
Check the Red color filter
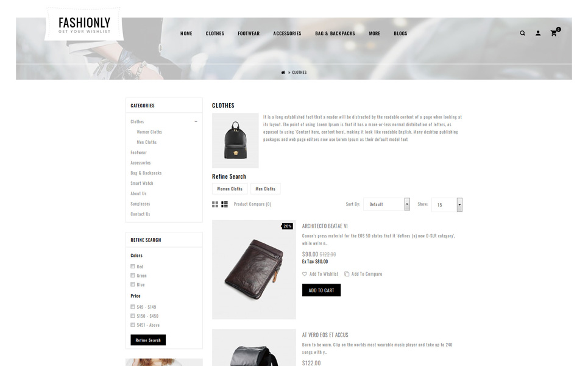pyautogui.click(x=133, y=266)
